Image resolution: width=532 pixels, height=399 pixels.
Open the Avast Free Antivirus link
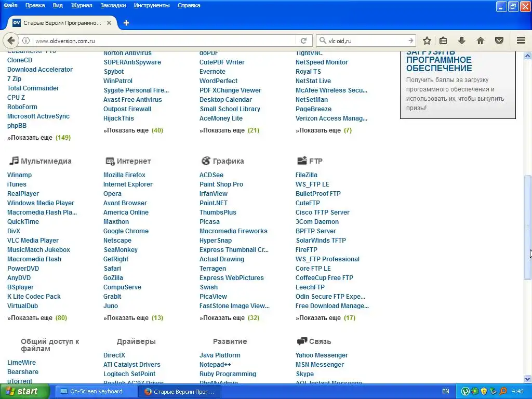[x=132, y=99]
